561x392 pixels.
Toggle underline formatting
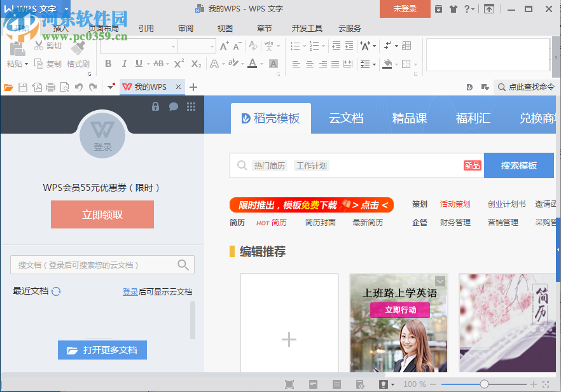pos(139,64)
